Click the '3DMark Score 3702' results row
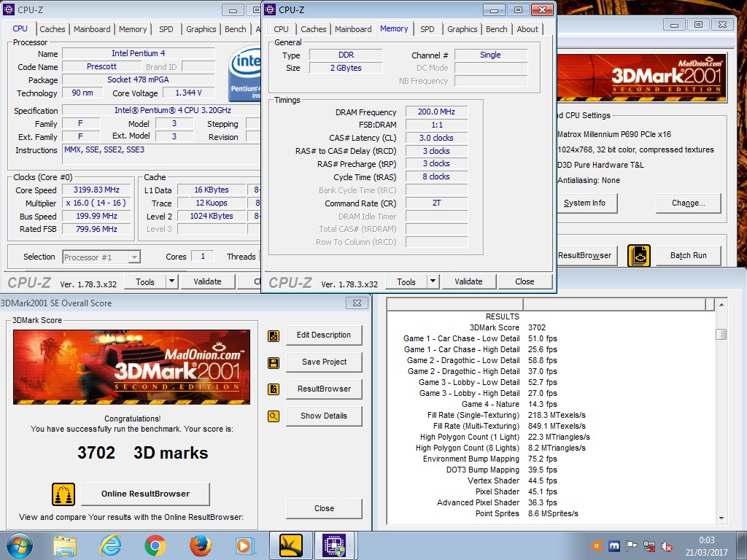 (x=508, y=327)
